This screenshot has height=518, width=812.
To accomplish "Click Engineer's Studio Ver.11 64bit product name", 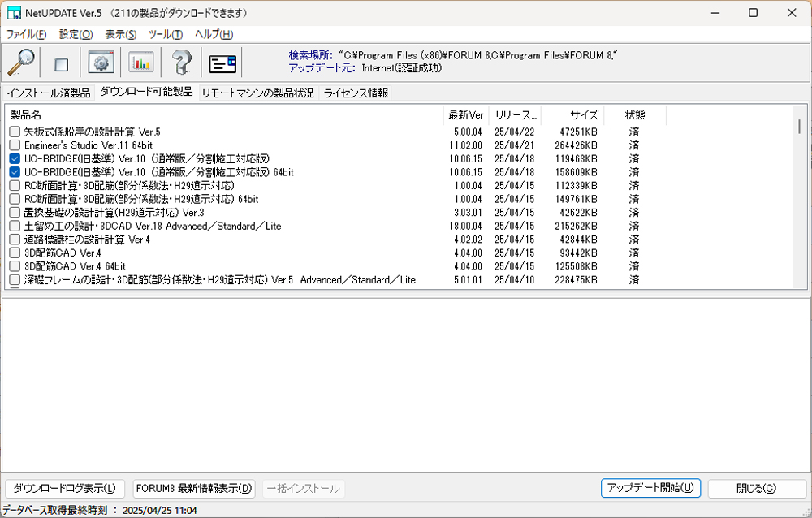I will (x=89, y=145).
